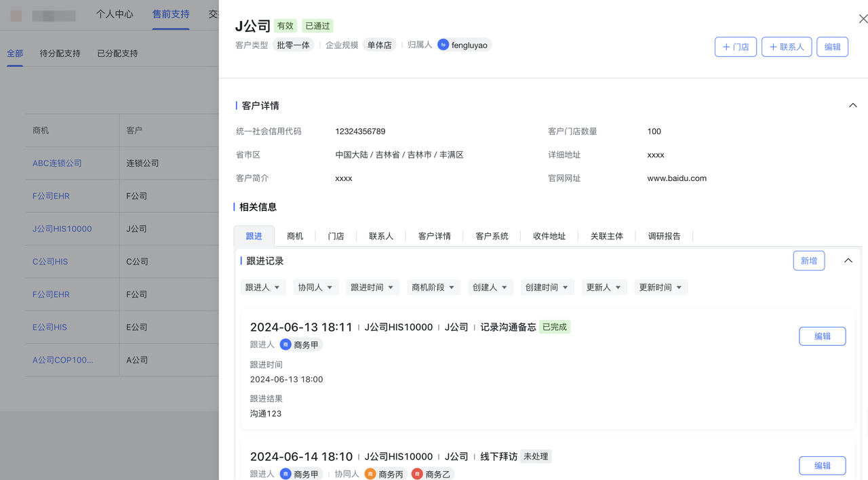Select the 全部 tab in background list
Viewport: 868px width, 480px height.
(x=15, y=53)
